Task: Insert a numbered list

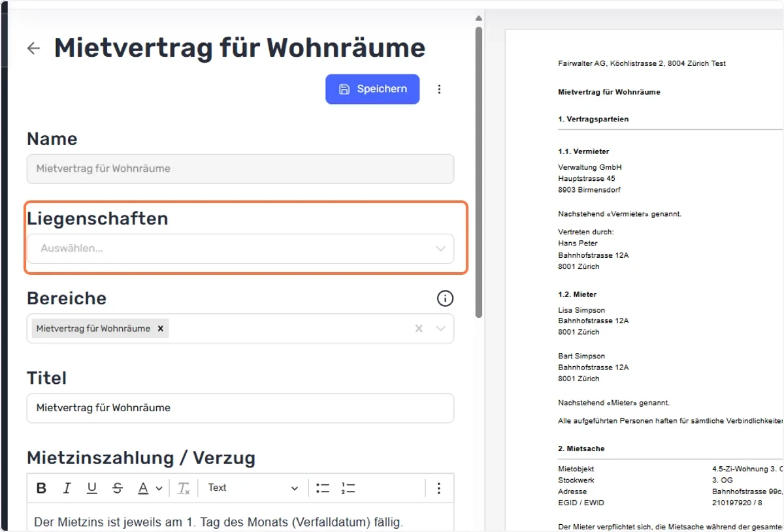Action: click(x=348, y=488)
